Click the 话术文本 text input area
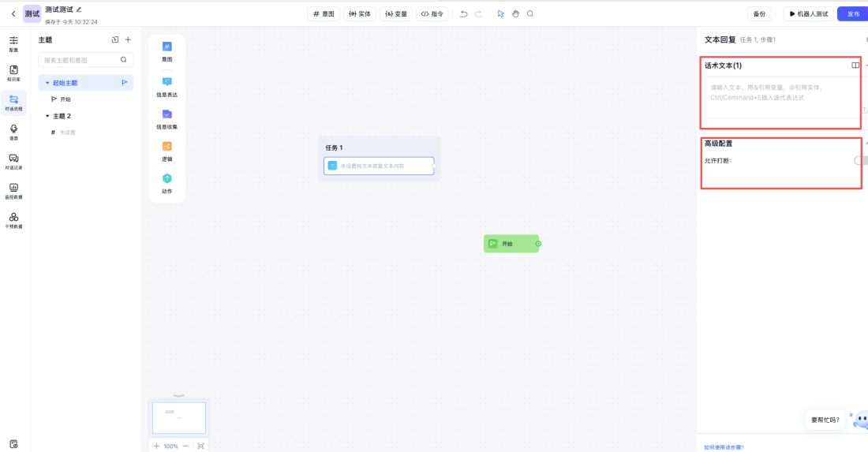This screenshot has width=868, height=452. click(777, 97)
